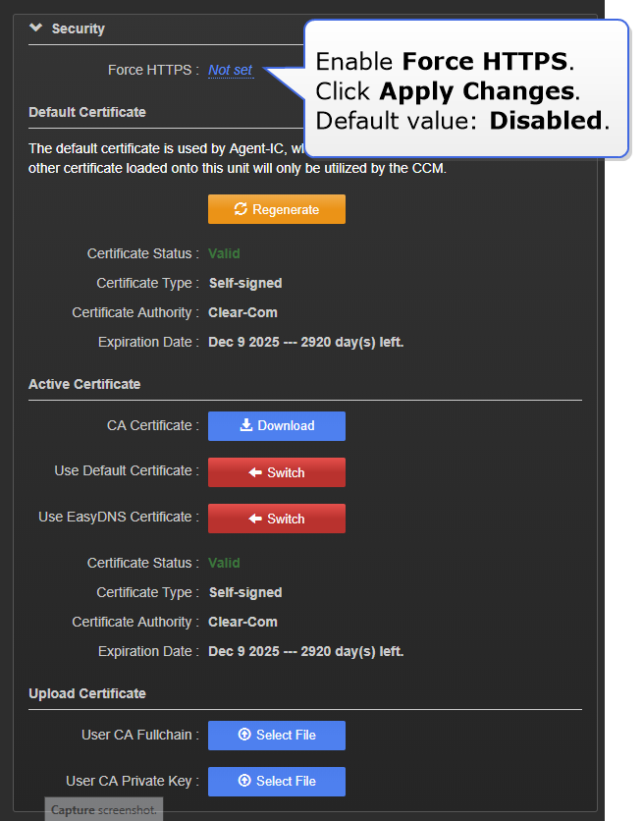This screenshot has height=821, width=644.
Task: Click the Default Certificate 'Valid' status text
Action: pyautogui.click(x=224, y=253)
